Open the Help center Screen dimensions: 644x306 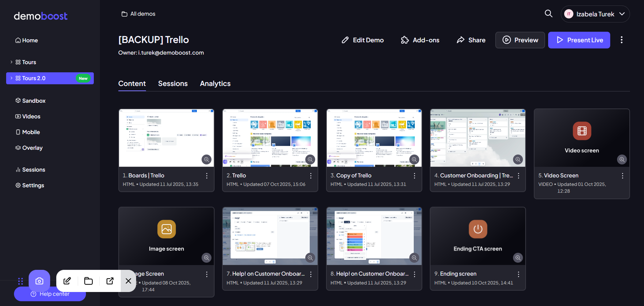click(x=50, y=294)
